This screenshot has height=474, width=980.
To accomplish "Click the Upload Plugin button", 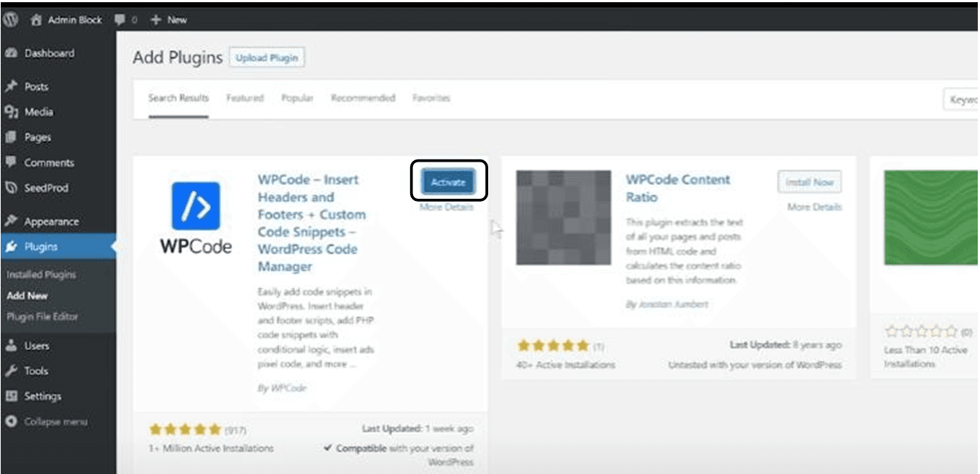I will 267,58.
